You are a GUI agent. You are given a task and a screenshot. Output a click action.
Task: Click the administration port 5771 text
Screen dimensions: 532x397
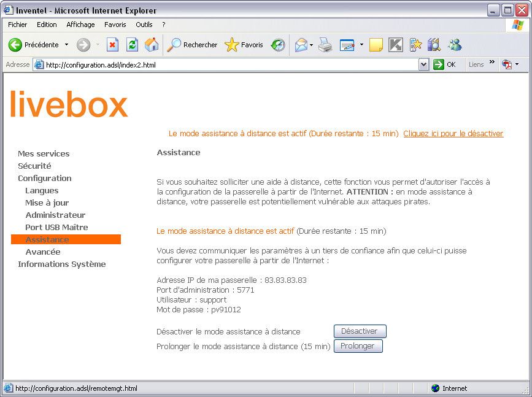click(245, 290)
